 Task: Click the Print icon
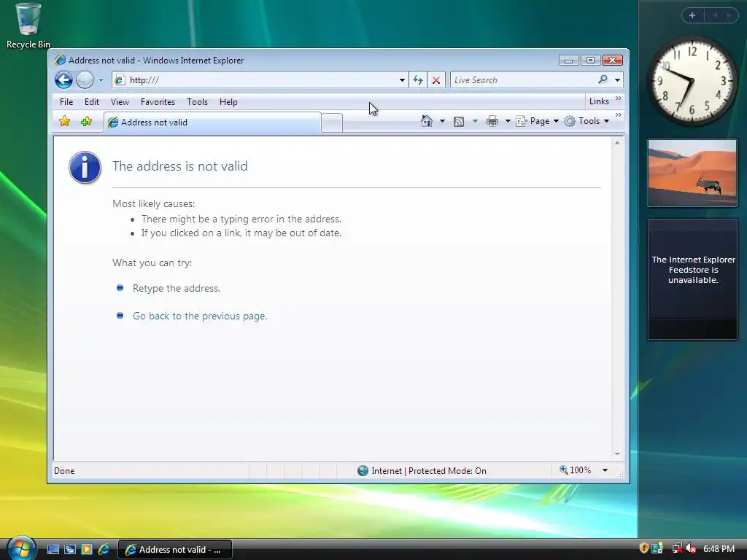coord(492,122)
